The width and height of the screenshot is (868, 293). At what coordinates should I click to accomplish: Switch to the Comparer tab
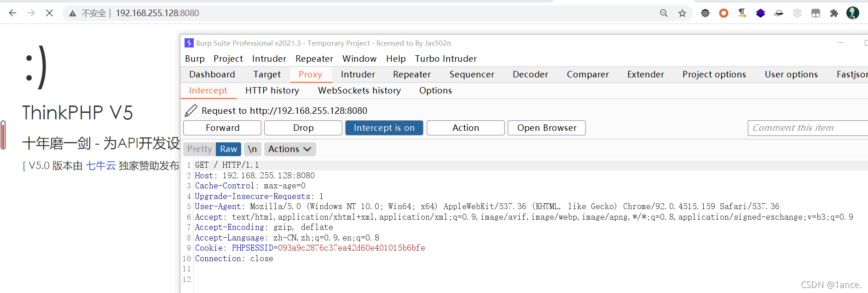[588, 74]
